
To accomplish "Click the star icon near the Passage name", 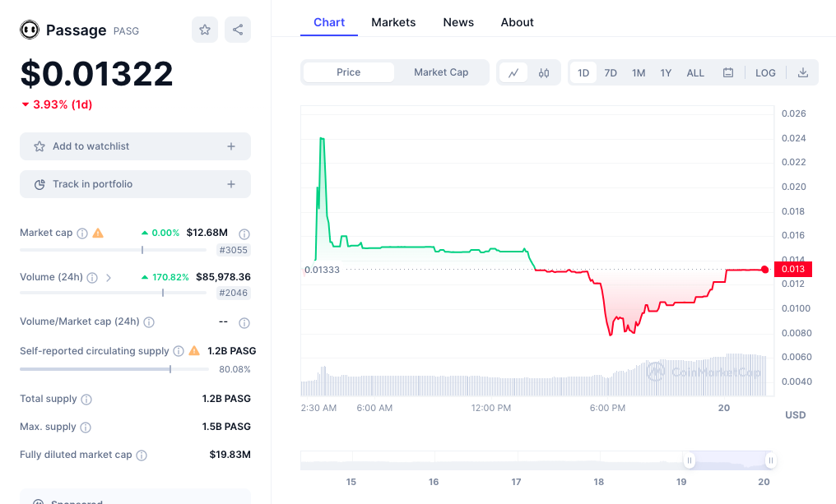I will (x=204, y=29).
